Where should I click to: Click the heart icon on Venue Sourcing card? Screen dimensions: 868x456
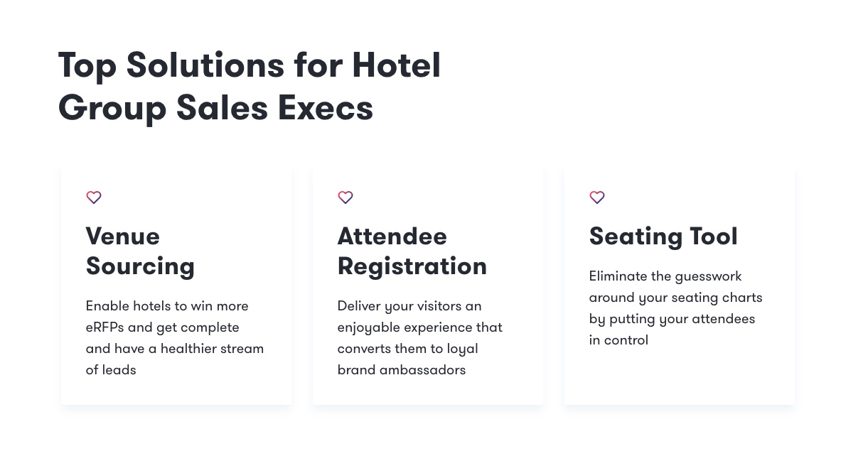click(94, 197)
